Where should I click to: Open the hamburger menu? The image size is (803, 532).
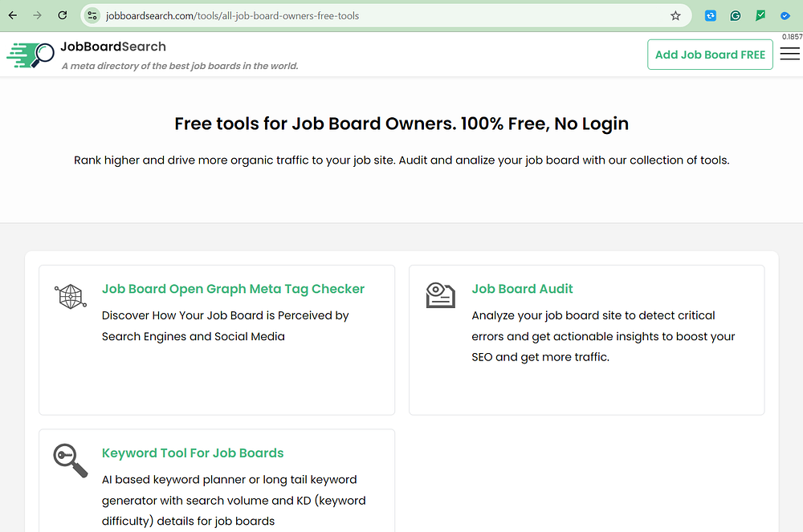tap(789, 54)
